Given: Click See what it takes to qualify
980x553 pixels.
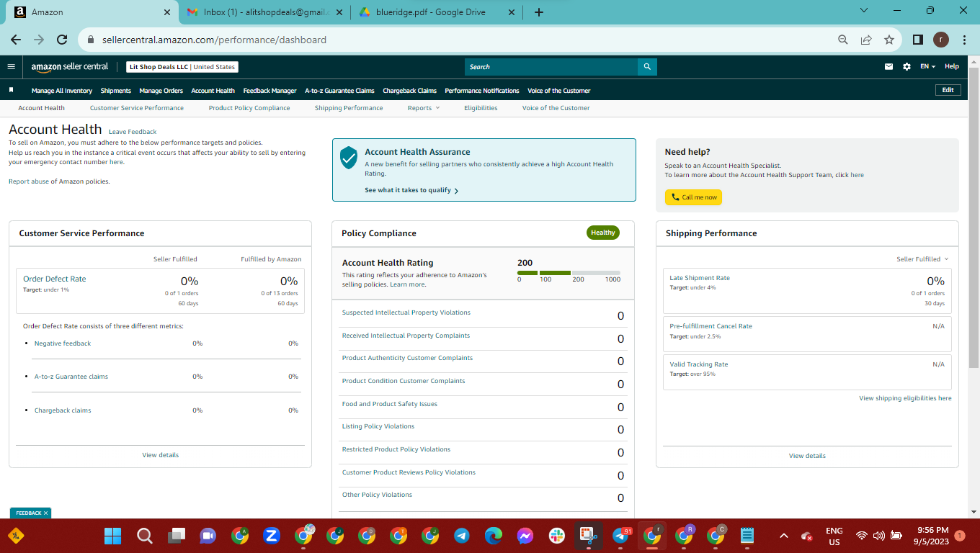Looking at the screenshot, I should (x=411, y=191).
